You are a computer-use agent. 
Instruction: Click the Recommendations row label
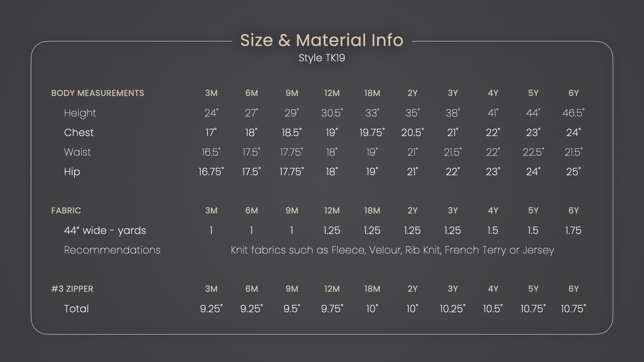pyautogui.click(x=112, y=250)
